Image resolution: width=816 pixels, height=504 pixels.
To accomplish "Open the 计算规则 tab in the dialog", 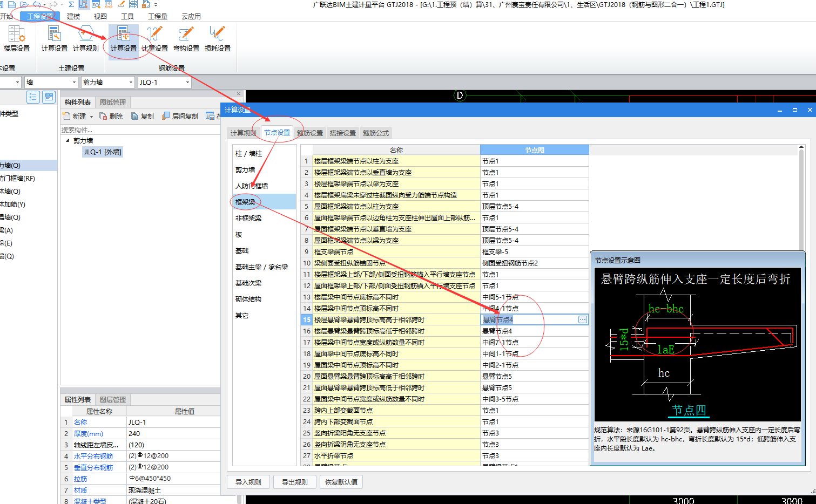I will point(244,133).
